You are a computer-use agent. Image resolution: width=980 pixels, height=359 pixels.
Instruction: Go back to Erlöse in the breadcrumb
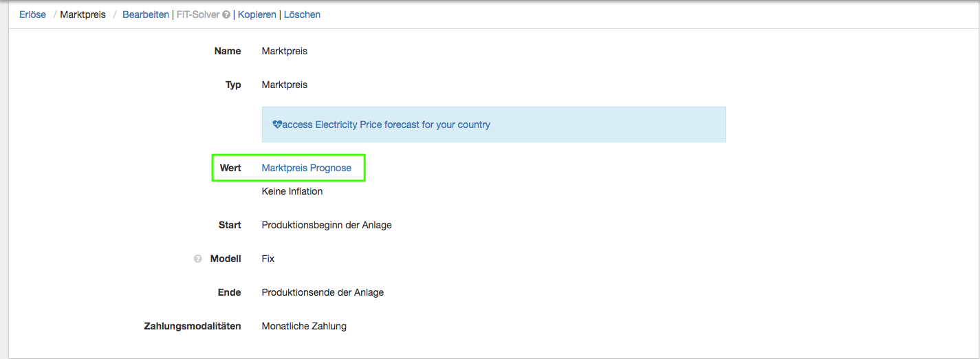(32, 14)
